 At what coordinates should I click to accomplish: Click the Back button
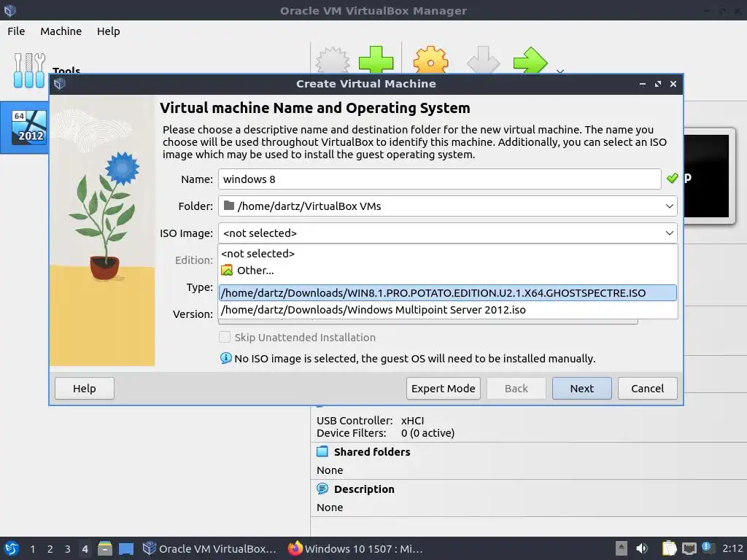(516, 389)
